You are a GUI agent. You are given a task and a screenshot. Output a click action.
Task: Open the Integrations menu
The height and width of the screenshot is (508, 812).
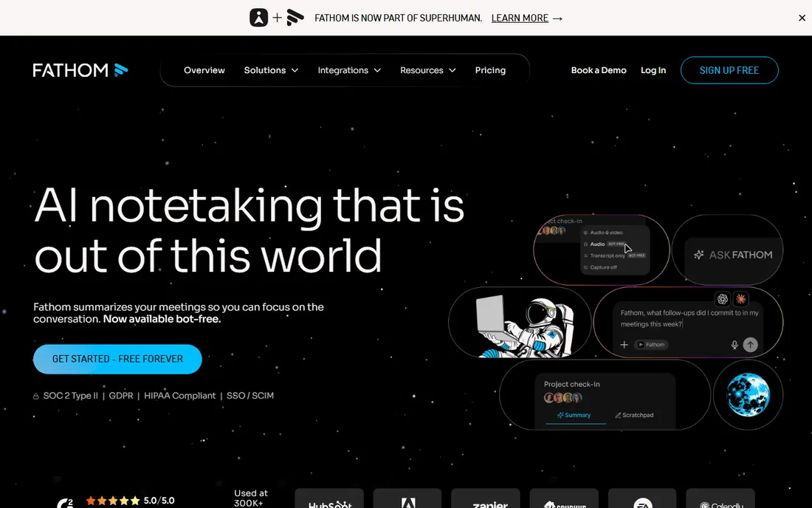click(349, 70)
